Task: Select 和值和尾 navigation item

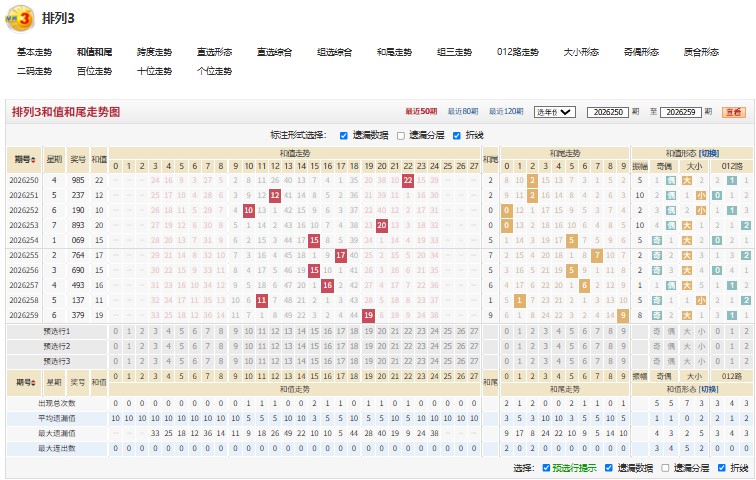Action: (x=94, y=52)
